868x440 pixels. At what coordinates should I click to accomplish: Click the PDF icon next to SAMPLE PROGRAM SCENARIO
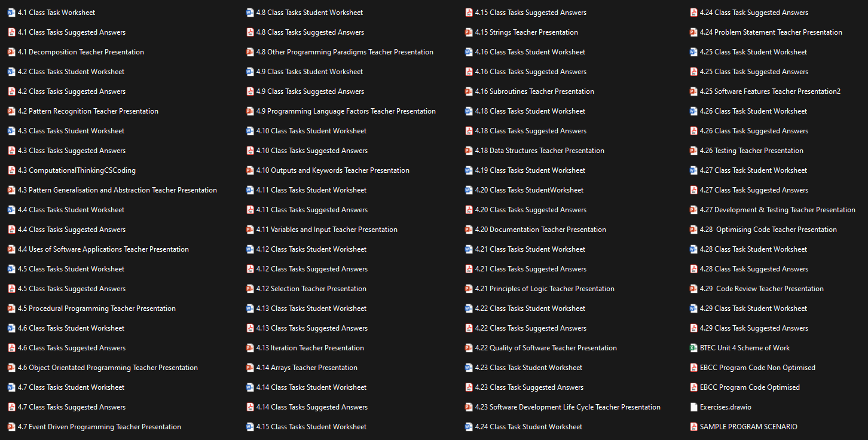tap(693, 426)
